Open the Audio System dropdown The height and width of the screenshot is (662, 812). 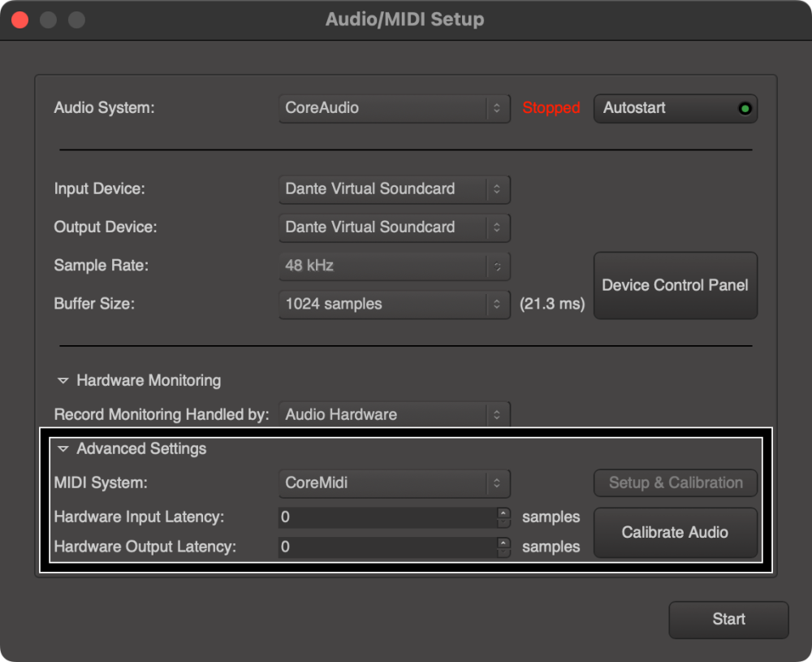tap(394, 108)
